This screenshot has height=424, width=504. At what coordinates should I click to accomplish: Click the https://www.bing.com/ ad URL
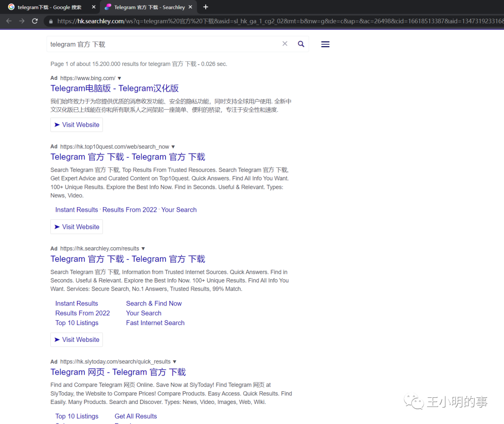(88, 78)
